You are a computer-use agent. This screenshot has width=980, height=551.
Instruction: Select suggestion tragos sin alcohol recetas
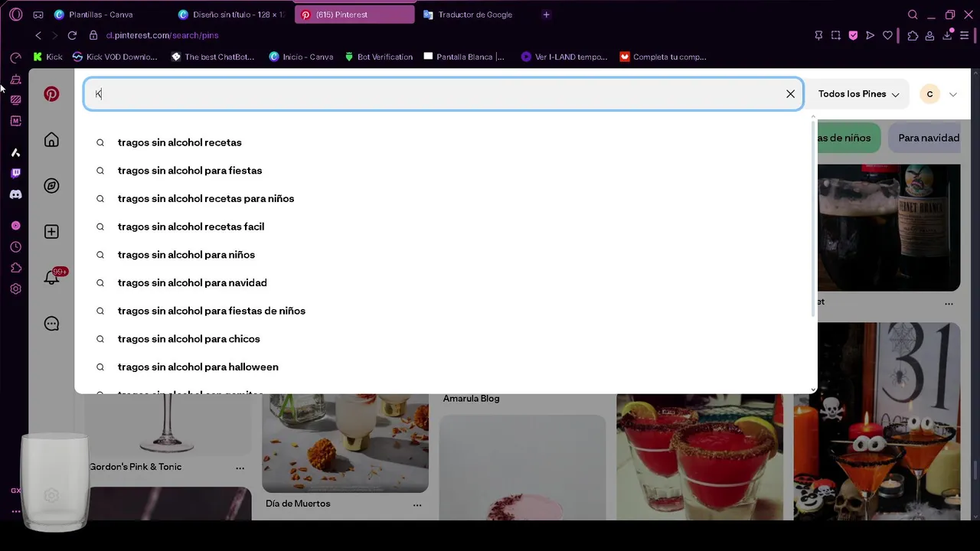(x=180, y=142)
